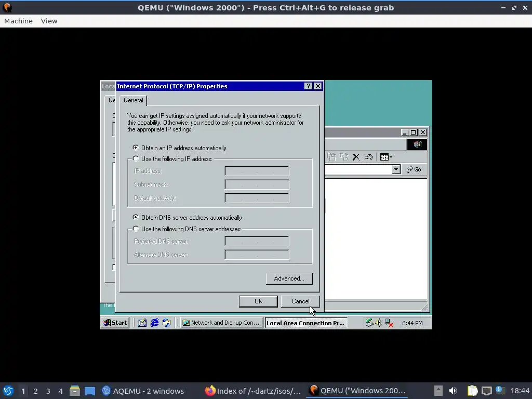Viewport: 532px width, 399px height.
Task: Click the host update notification icon
Action: coord(500,390)
